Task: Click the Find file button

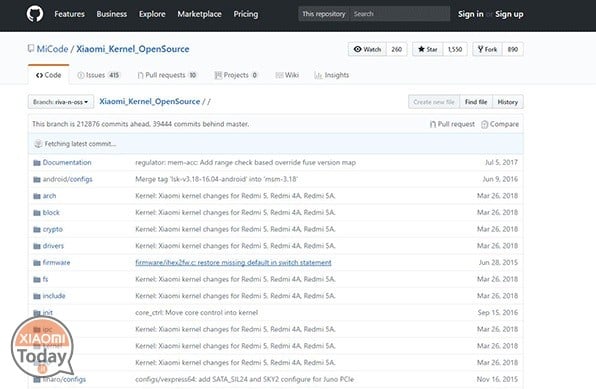Action: pyautogui.click(x=476, y=102)
